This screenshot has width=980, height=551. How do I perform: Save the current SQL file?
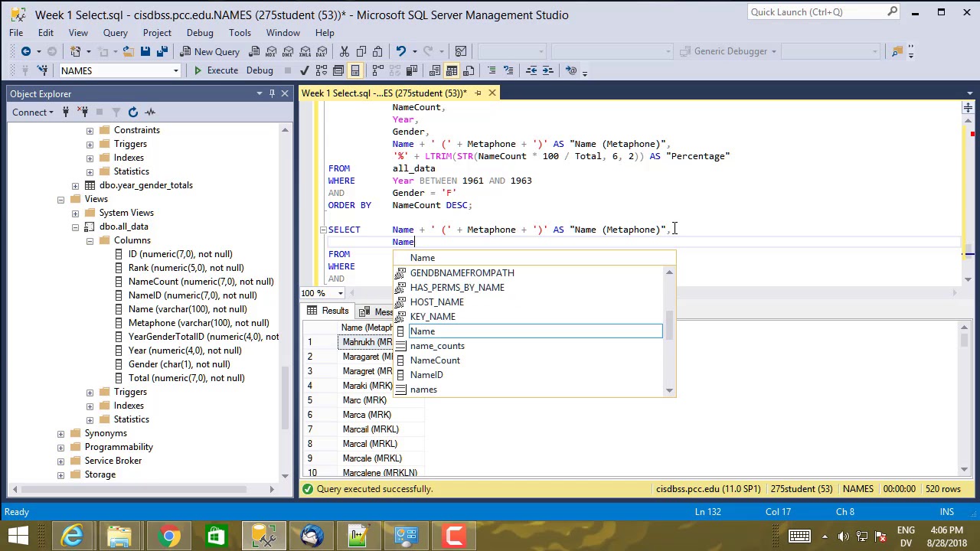145,51
